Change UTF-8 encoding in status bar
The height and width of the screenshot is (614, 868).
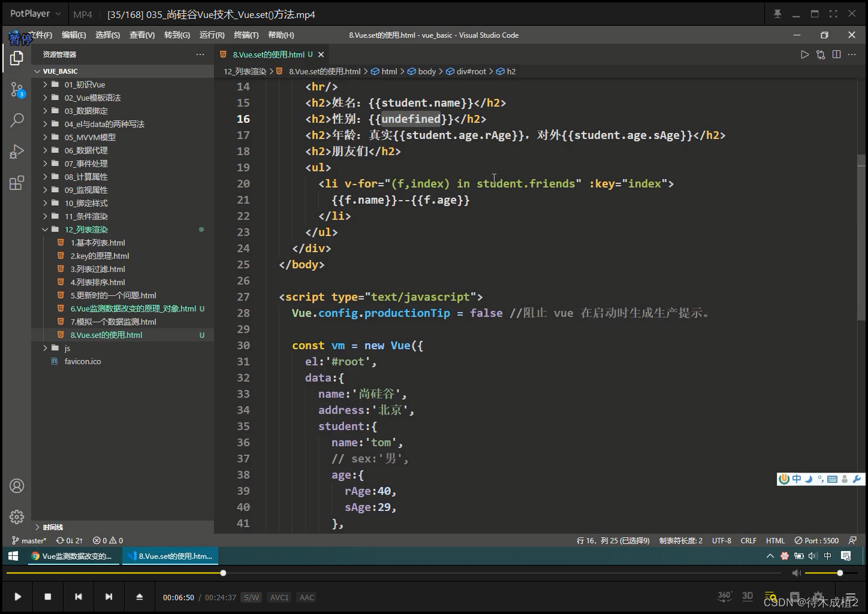(722, 540)
